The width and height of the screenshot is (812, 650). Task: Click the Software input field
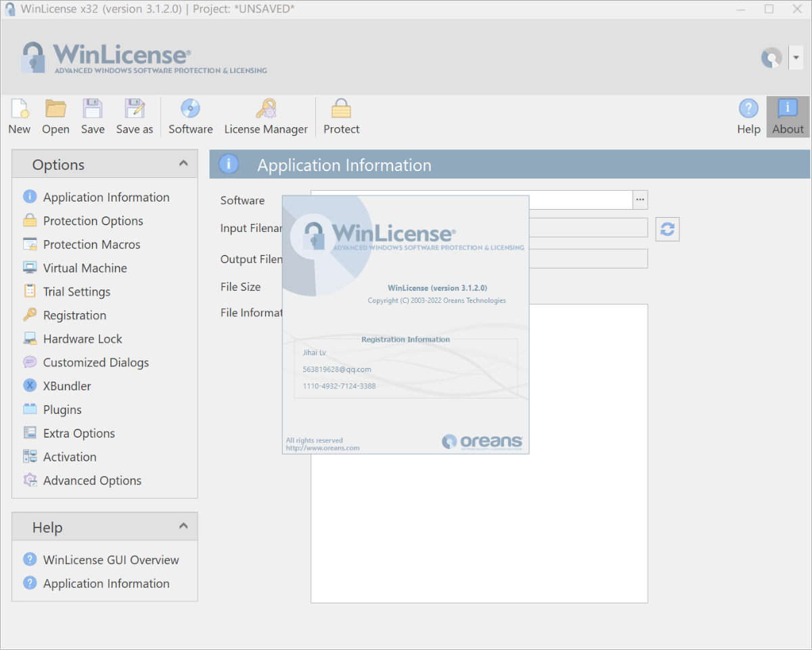(472, 200)
